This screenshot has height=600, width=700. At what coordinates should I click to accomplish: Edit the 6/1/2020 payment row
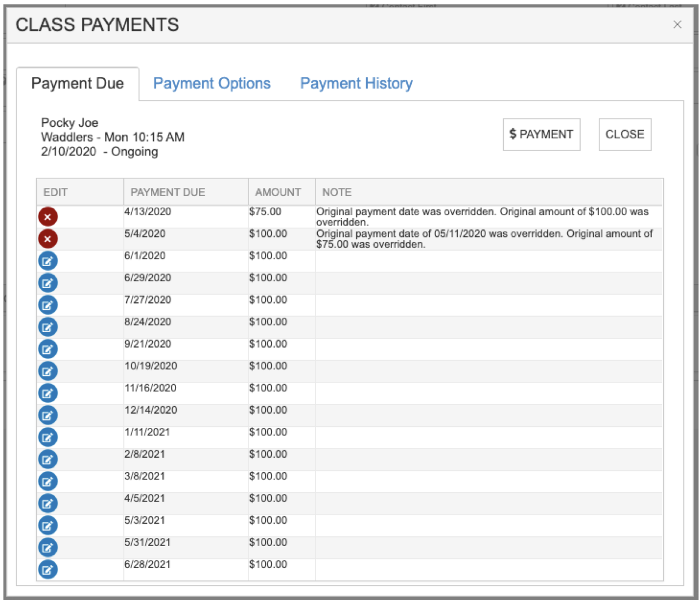point(48,261)
